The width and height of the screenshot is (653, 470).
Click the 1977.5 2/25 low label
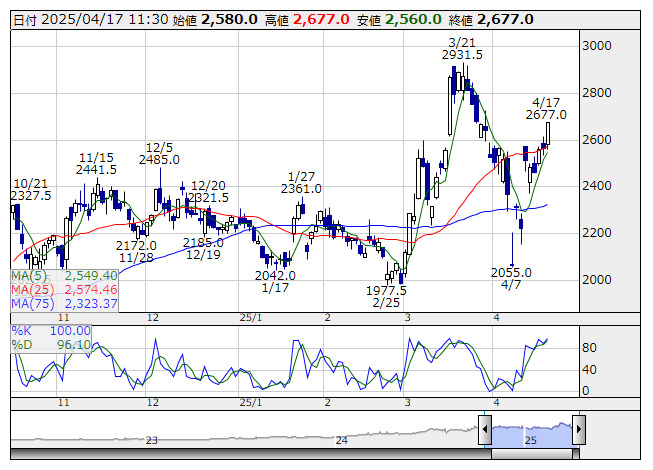[x=386, y=296]
